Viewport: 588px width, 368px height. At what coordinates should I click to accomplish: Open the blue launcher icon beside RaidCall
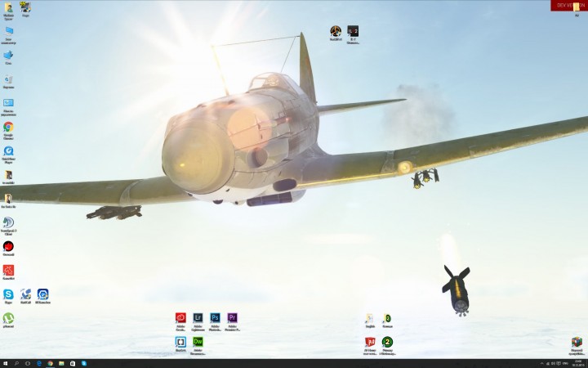(x=42, y=294)
